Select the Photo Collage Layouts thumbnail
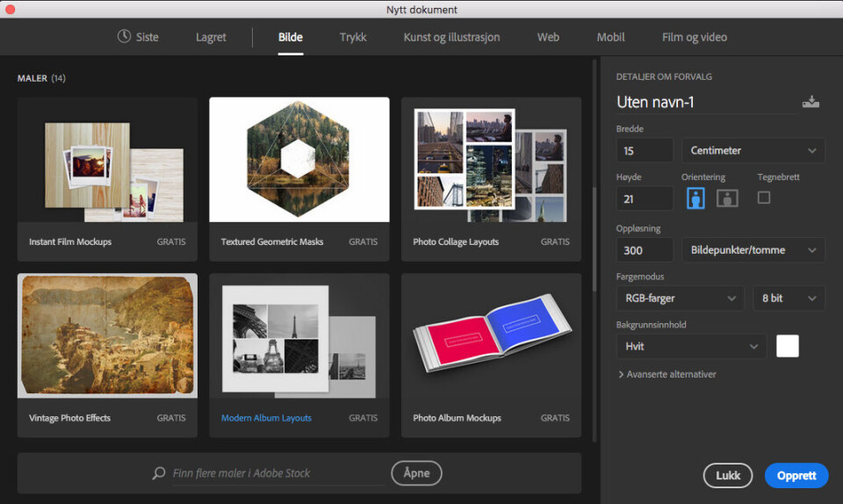The height and width of the screenshot is (504, 843). (x=491, y=160)
